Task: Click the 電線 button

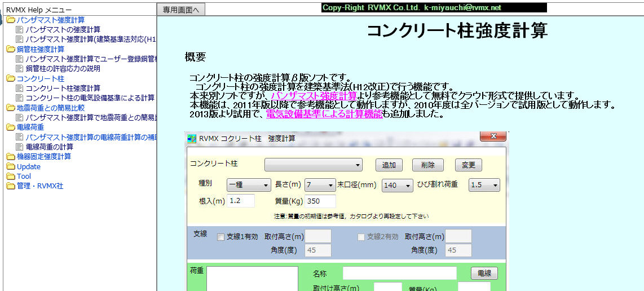Action: coord(484,274)
